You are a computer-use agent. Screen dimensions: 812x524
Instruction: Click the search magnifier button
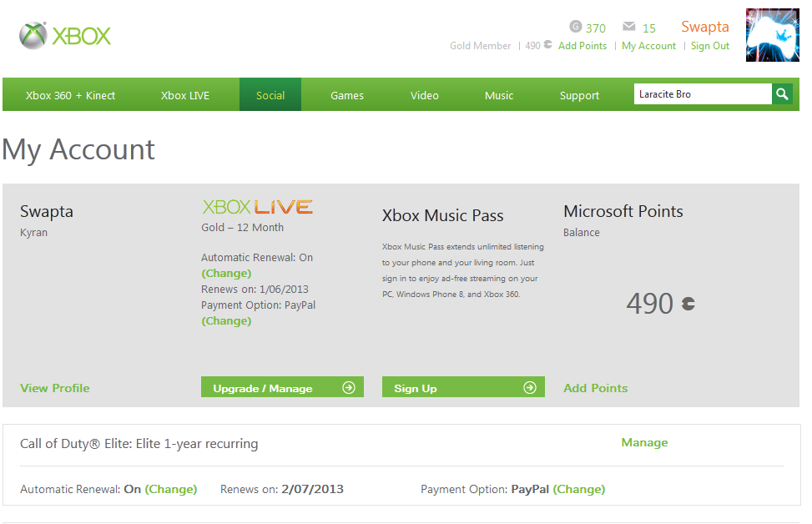[x=783, y=94]
